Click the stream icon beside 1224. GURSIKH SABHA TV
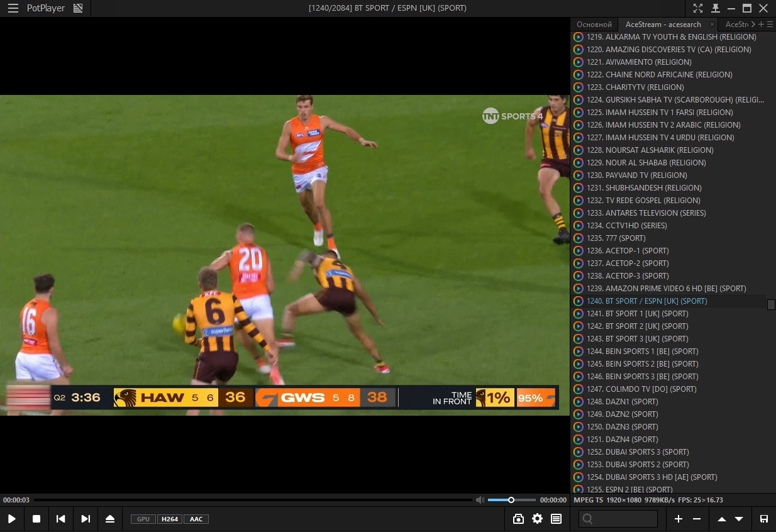Screen dimensions: 776x532 click(579, 100)
